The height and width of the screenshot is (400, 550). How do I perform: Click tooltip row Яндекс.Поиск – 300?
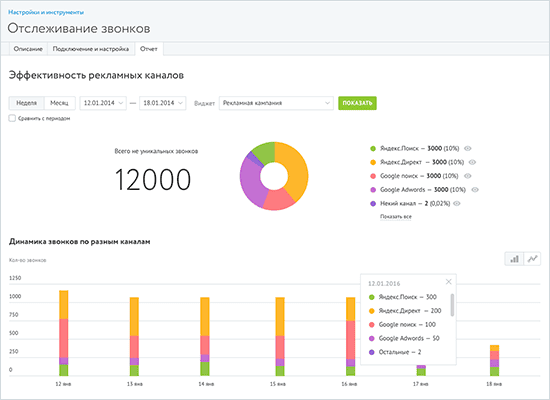pos(403,297)
